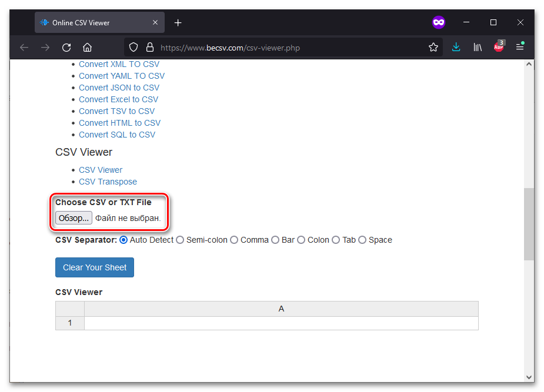Click the Обзор... file browse button
This screenshot has width=544, height=392.
coord(74,218)
